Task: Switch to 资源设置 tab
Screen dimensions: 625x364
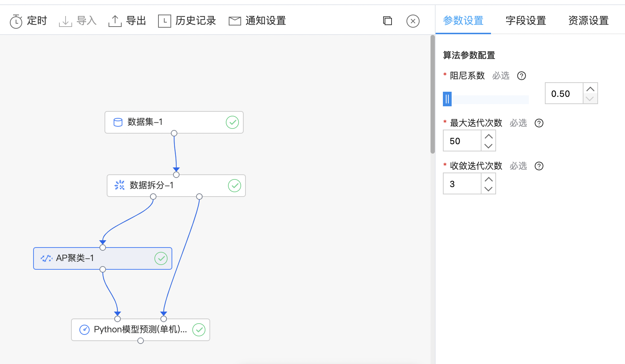Action: point(588,21)
